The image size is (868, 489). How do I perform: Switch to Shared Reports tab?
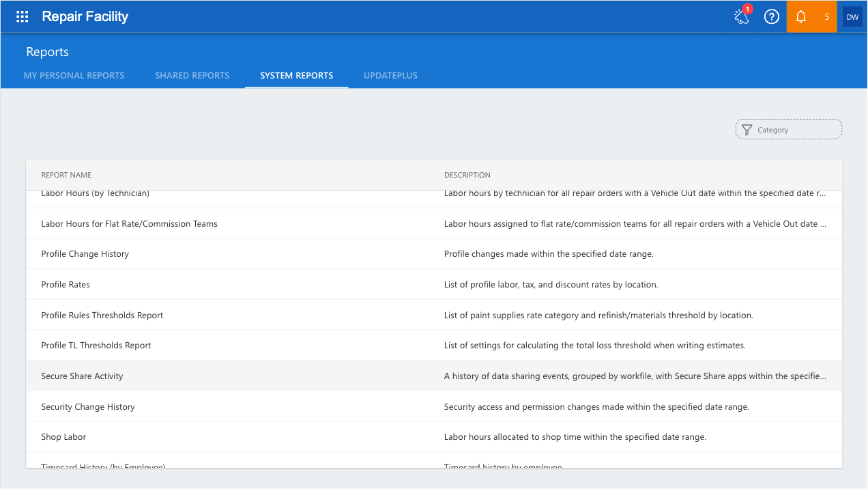coord(192,75)
